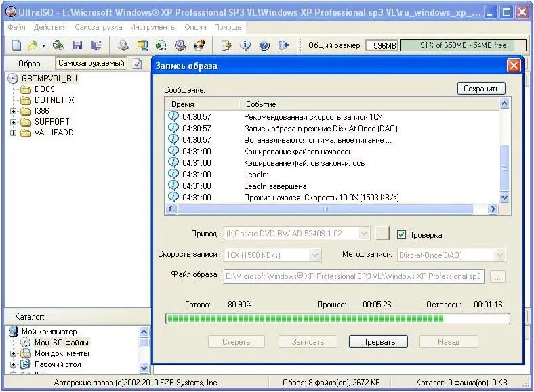
Task: Click the Общий размер 596MB field
Action: pos(382,45)
